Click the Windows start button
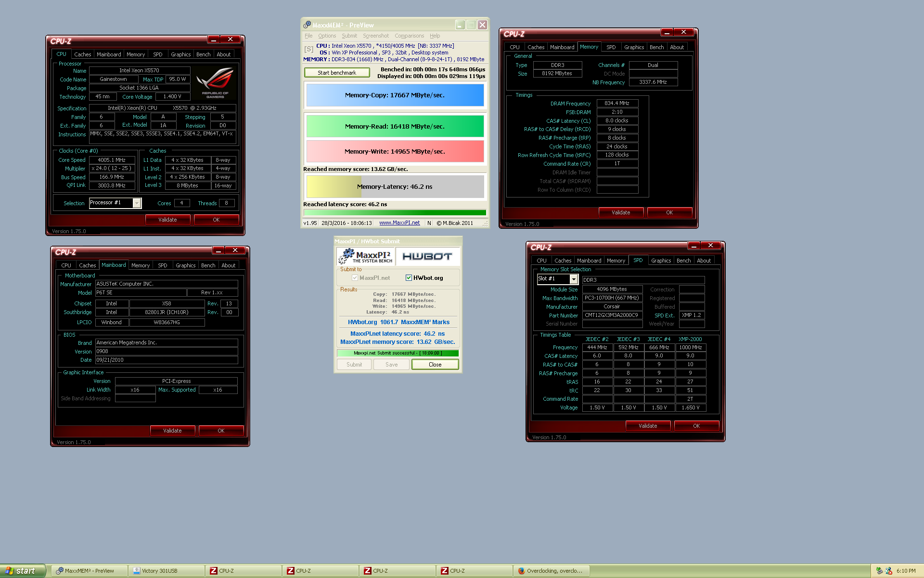Viewport: 924px width, 578px height. pos(23,571)
